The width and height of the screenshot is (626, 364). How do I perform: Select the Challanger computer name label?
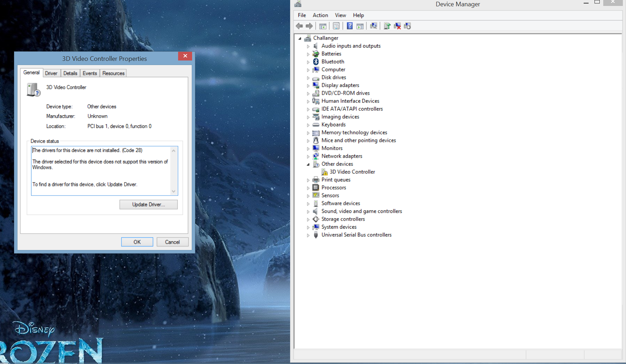click(326, 38)
